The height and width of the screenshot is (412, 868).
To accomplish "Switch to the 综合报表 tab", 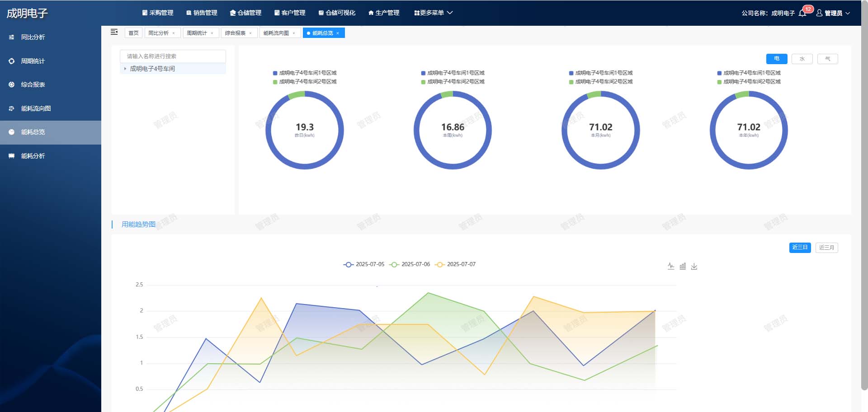I will (235, 33).
